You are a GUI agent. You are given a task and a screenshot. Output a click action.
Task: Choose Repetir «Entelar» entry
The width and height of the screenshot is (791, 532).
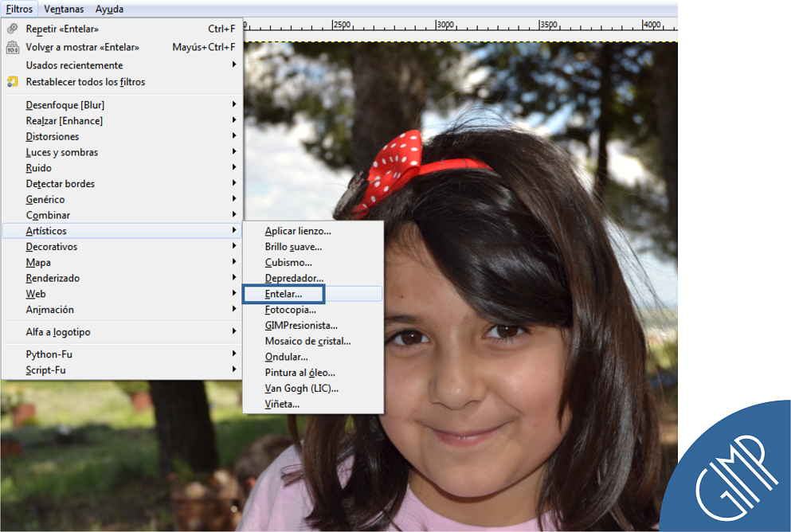(x=121, y=29)
